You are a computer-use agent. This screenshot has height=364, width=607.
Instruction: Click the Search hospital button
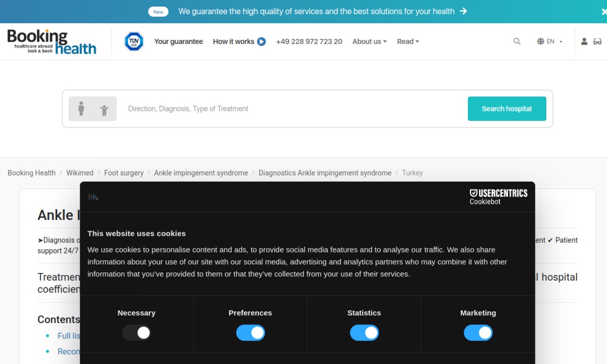pyautogui.click(x=507, y=109)
